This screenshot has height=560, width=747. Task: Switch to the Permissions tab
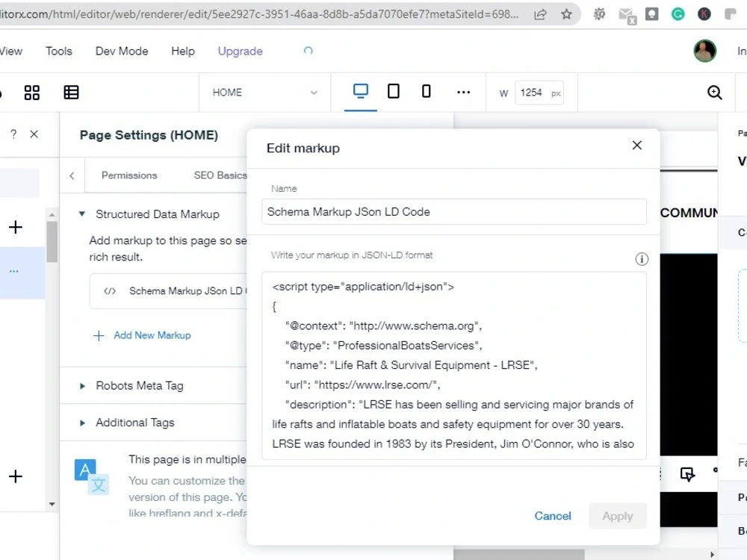[129, 175]
